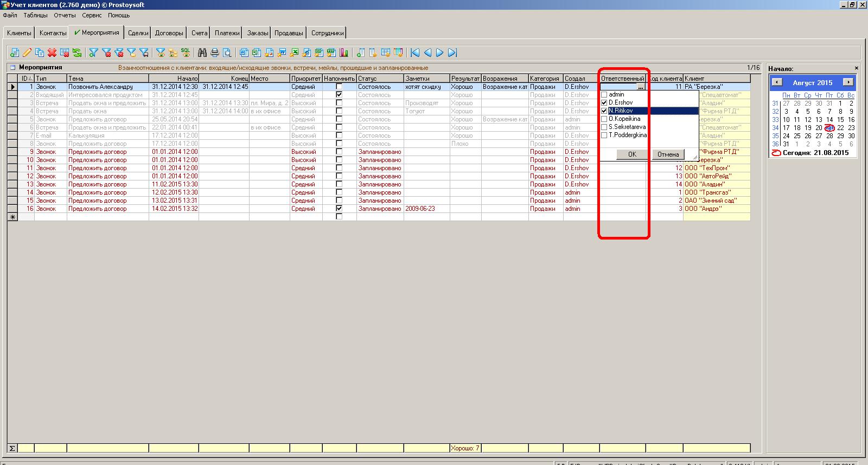The width and height of the screenshot is (868, 465).
Task: Select day 28 of August in calendar
Action: [x=829, y=136]
